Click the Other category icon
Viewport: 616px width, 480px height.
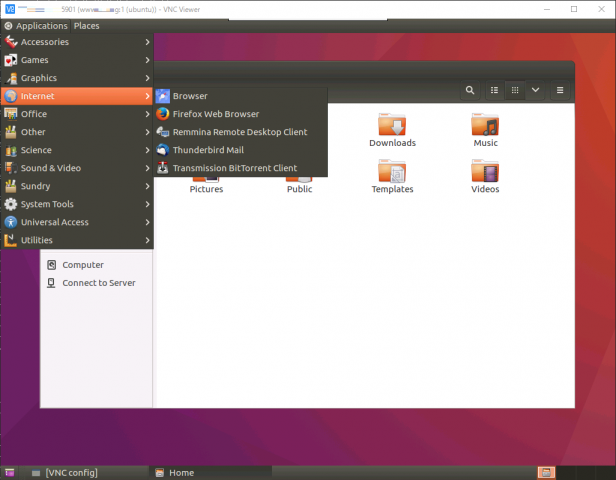[11, 132]
